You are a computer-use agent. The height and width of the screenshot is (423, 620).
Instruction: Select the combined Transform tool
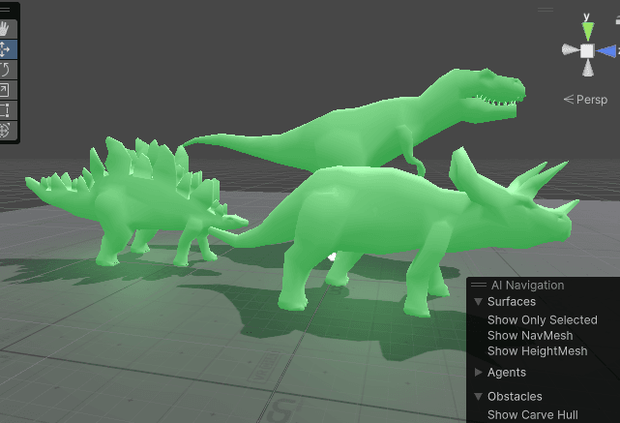[6, 130]
